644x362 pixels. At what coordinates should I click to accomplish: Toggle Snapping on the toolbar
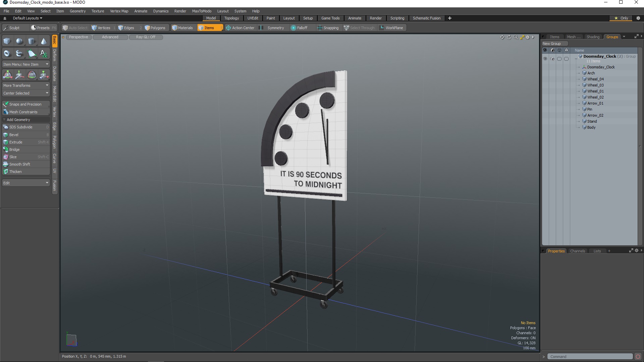(x=328, y=28)
